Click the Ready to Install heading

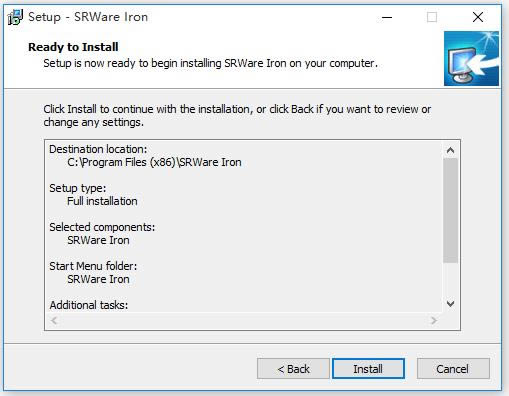(73, 47)
